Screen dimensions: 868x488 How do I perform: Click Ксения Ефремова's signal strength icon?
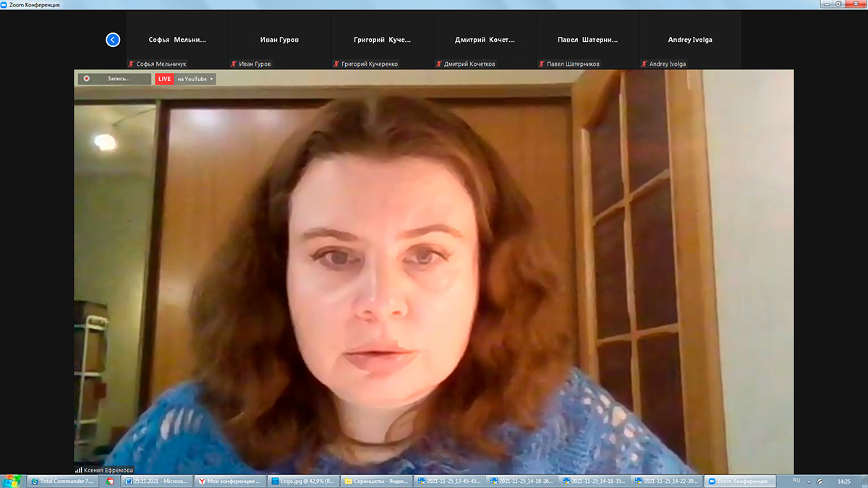pos(79,469)
